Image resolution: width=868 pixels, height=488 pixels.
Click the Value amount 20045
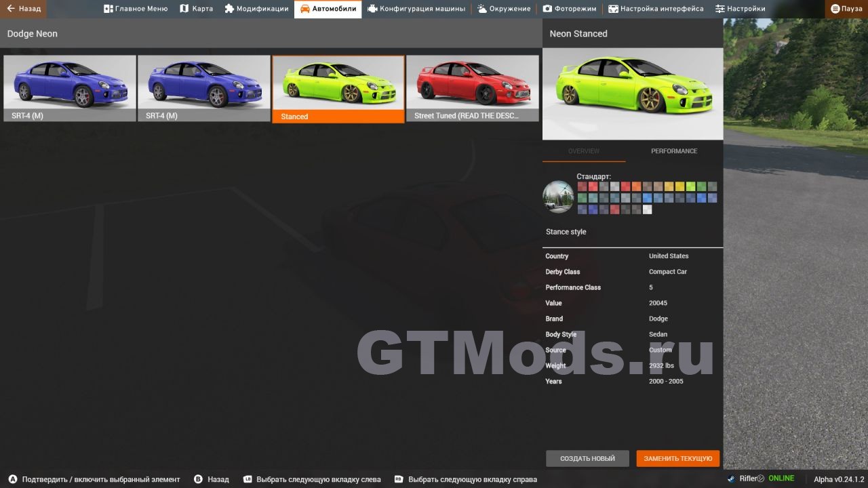pos(658,303)
